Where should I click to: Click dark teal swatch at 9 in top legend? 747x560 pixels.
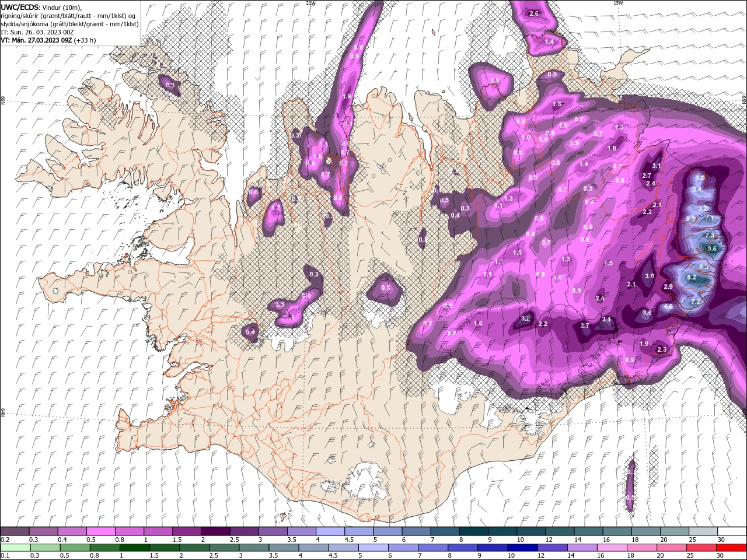[502, 531]
